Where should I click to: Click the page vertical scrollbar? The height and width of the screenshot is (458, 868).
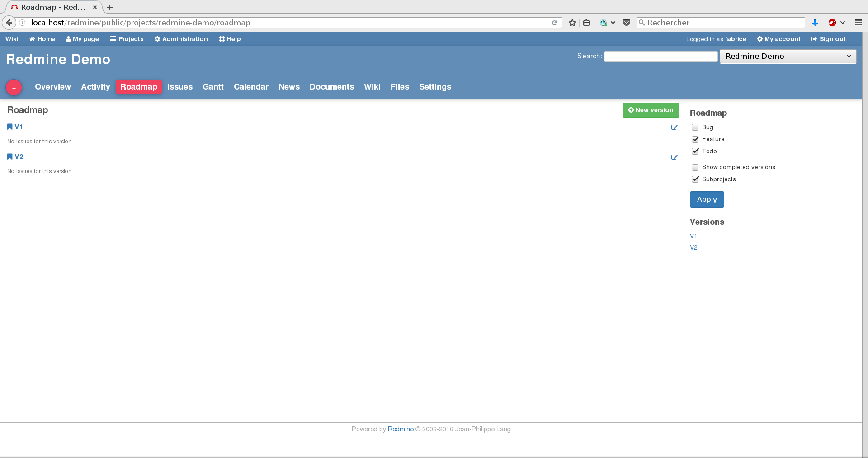coord(865,244)
